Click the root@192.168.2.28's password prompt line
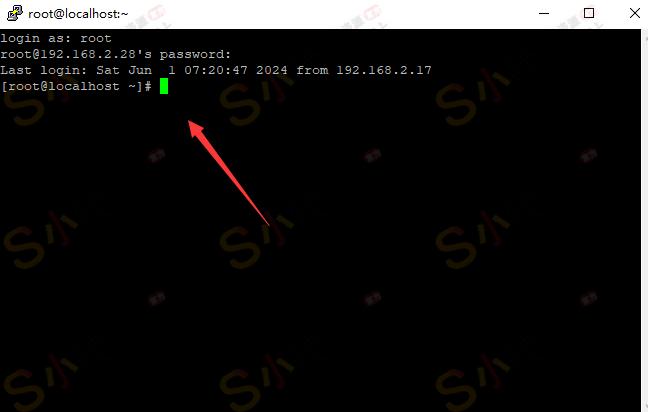This screenshot has height=412, width=648. click(115, 54)
